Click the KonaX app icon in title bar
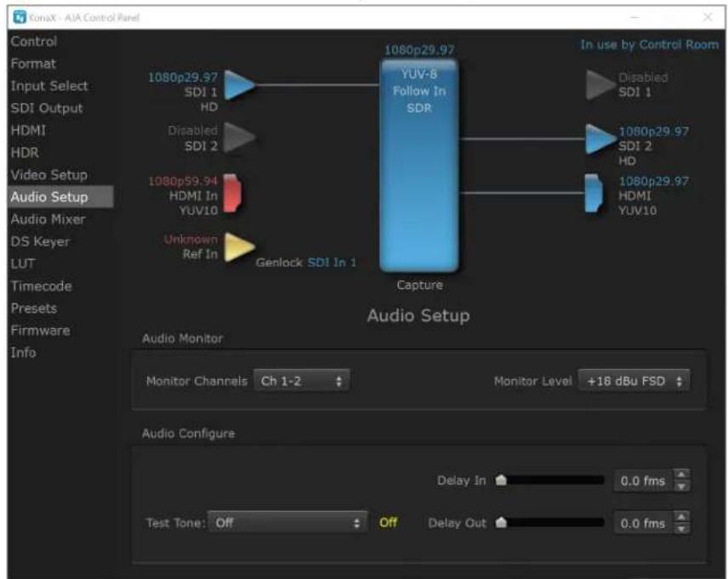The height and width of the screenshot is (579, 728). coord(20,17)
